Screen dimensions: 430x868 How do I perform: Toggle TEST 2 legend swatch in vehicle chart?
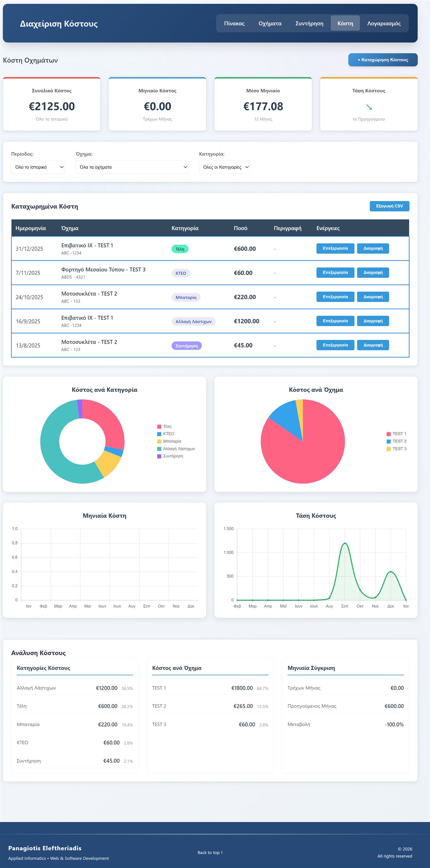[x=389, y=441]
